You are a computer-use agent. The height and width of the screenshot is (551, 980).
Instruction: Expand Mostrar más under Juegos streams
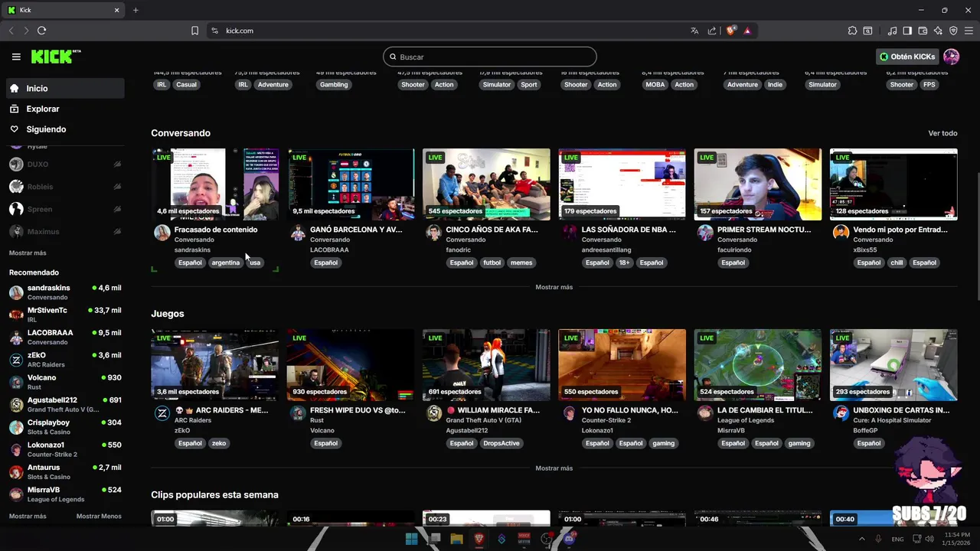point(554,468)
